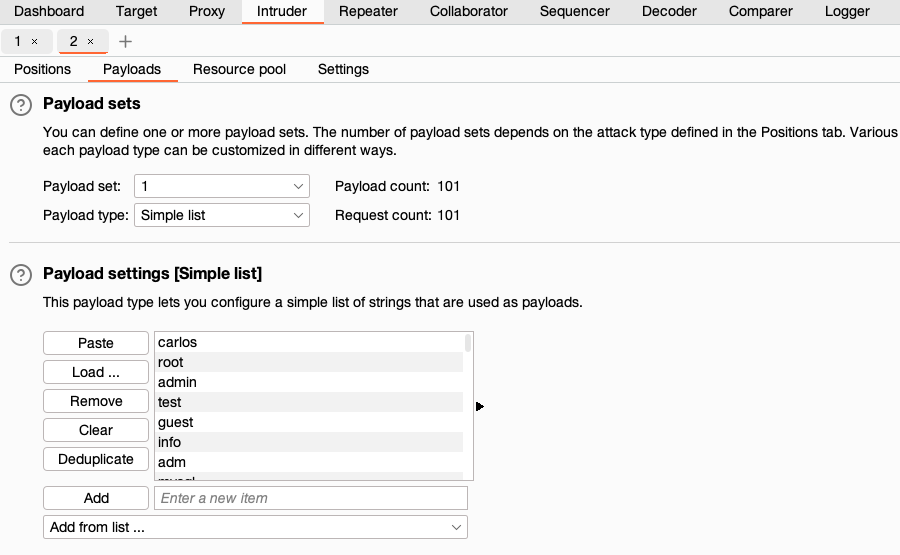
Task: Select the Payloads sub-tab
Action: [132, 69]
